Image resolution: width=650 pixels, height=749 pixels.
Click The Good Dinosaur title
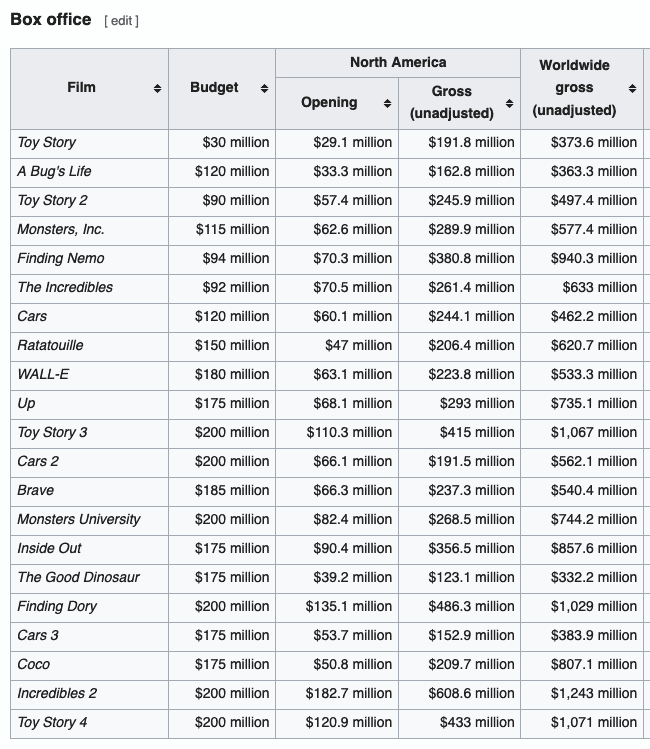click(78, 577)
